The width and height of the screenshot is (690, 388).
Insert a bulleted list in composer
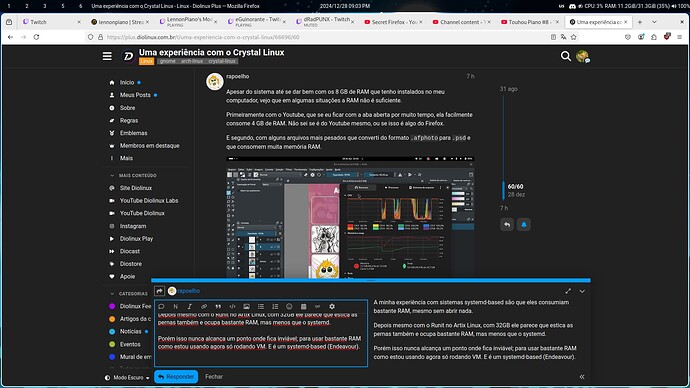pyautogui.click(x=261, y=307)
